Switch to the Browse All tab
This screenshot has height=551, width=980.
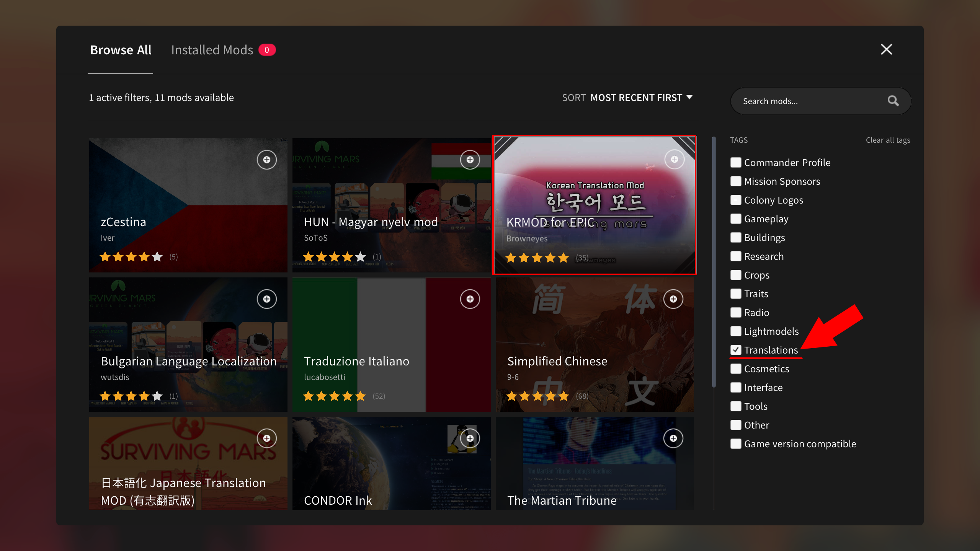click(121, 50)
